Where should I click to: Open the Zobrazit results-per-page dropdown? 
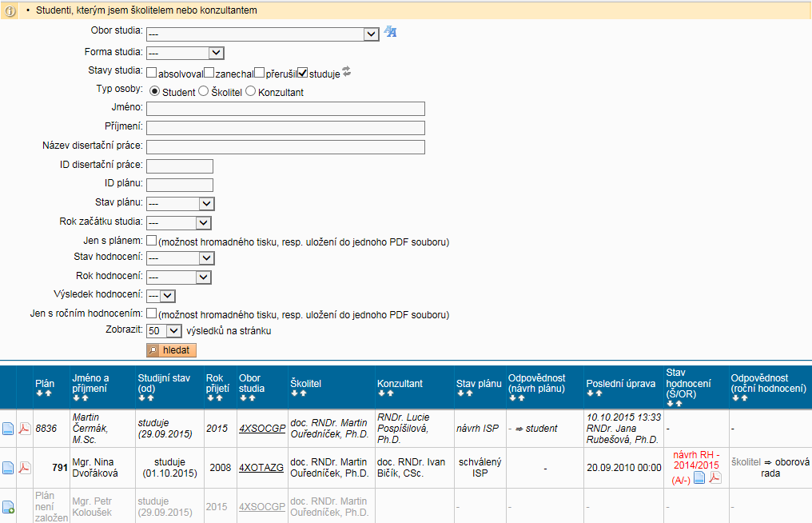click(164, 331)
